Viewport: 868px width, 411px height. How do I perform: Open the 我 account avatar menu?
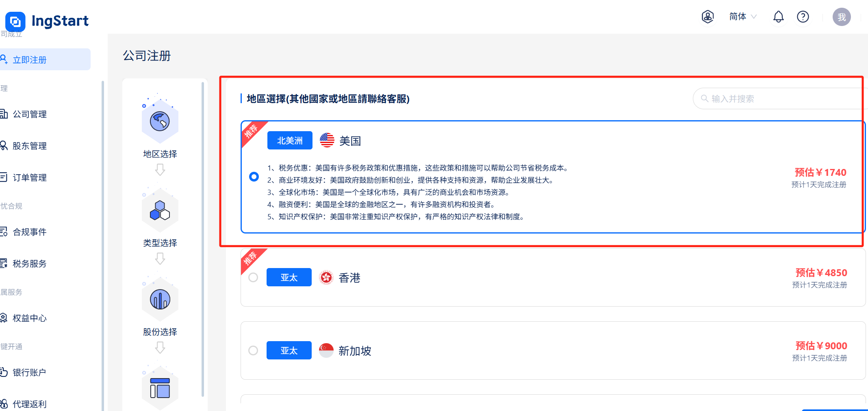842,17
